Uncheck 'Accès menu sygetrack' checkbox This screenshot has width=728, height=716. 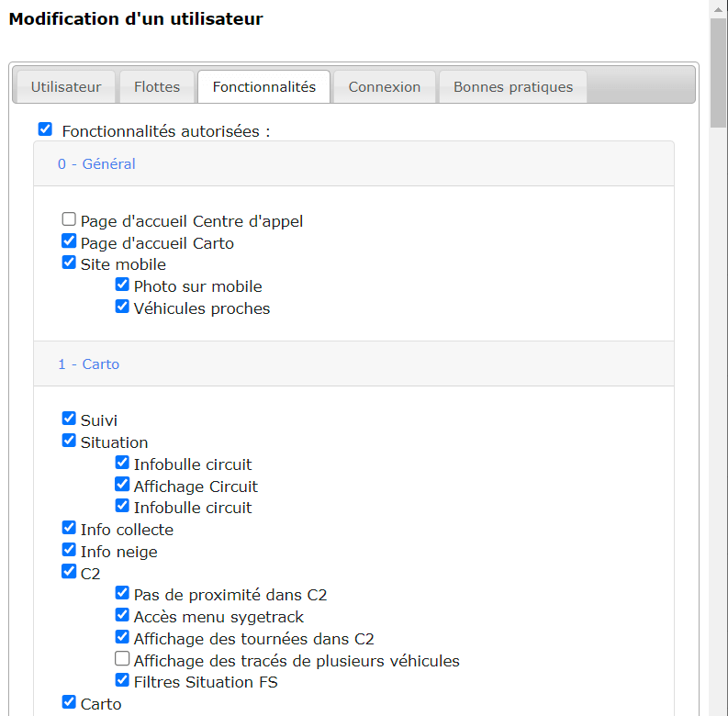click(x=122, y=615)
